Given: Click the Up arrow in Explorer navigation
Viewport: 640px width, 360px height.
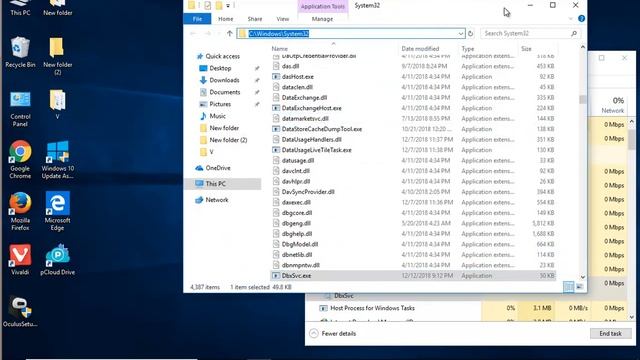Looking at the screenshot, I should pos(229,33).
